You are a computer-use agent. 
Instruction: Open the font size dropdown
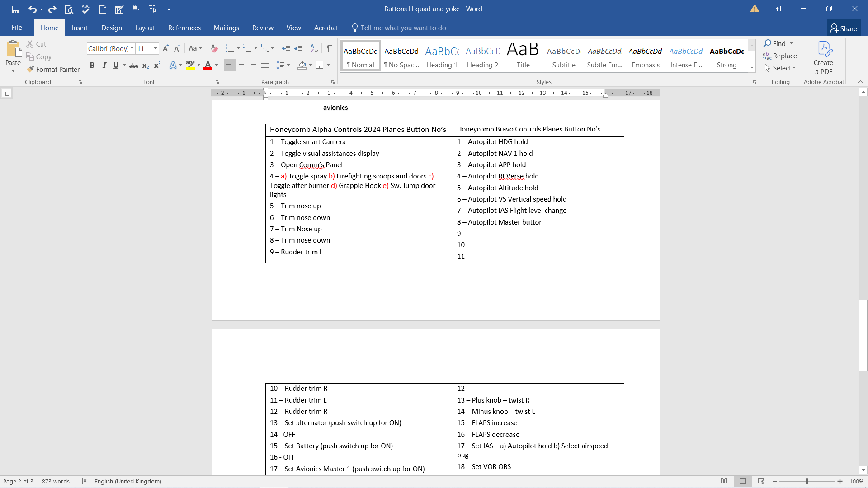tap(156, 48)
